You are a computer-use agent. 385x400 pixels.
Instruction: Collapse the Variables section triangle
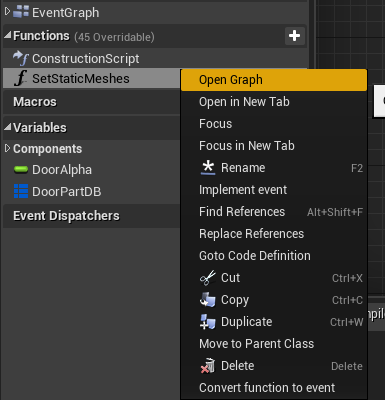8,127
